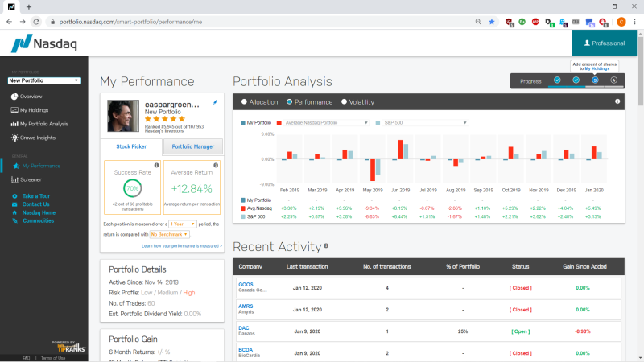Open the Screener sidebar icon
Image resolution: width=644 pixels, height=362 pixels.
click(x=14, y=179)
